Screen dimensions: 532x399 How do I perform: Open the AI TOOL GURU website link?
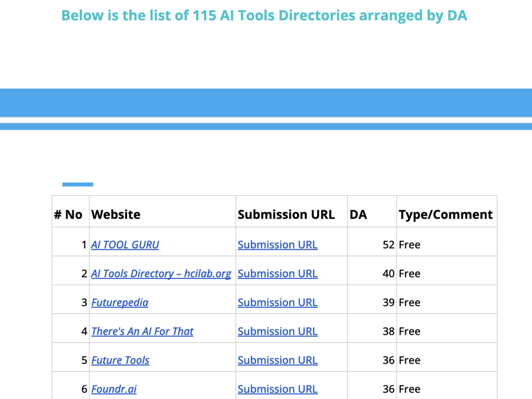[125, 244]
